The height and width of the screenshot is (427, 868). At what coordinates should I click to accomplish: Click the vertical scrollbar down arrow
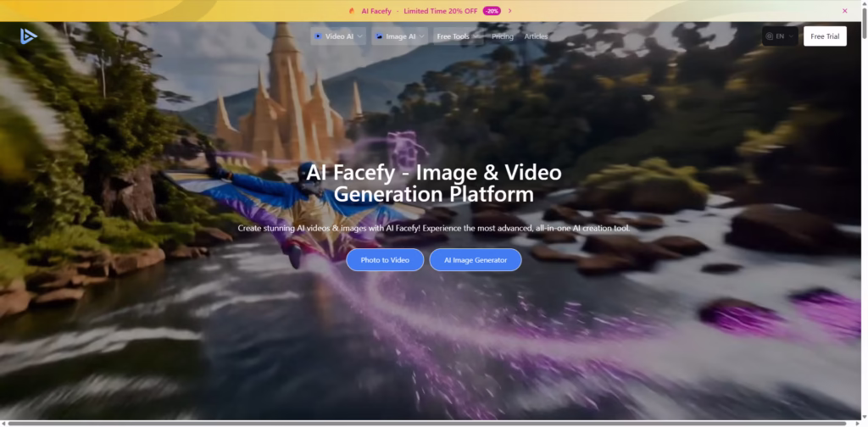pyautogui.click(x=864, y=415)
